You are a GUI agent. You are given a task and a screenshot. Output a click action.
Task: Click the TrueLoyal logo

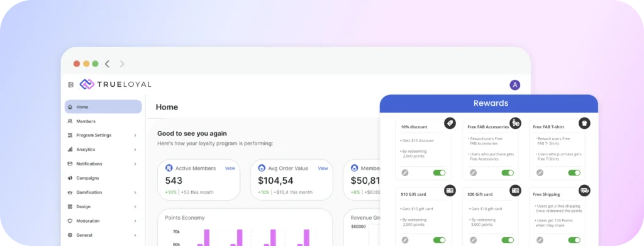[116, 84]
